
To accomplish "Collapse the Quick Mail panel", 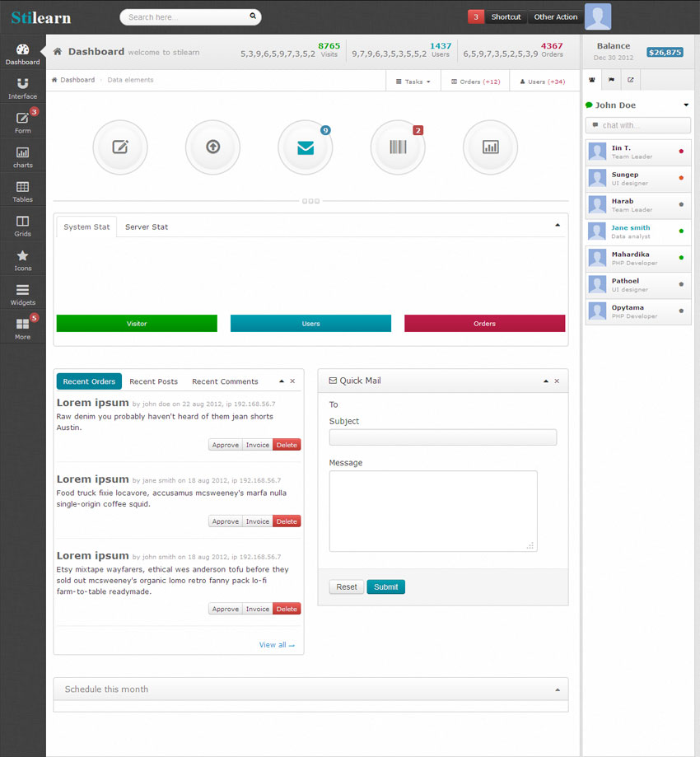I will (x=546, y=381).
